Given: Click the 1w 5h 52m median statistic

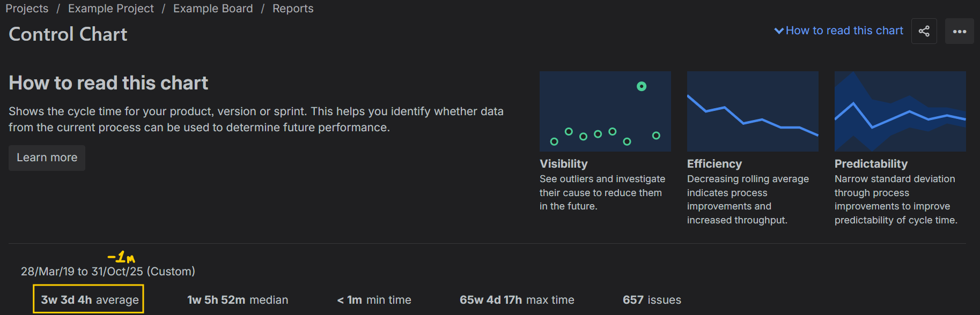Looking at the screenshot, I should coord(238,300).
